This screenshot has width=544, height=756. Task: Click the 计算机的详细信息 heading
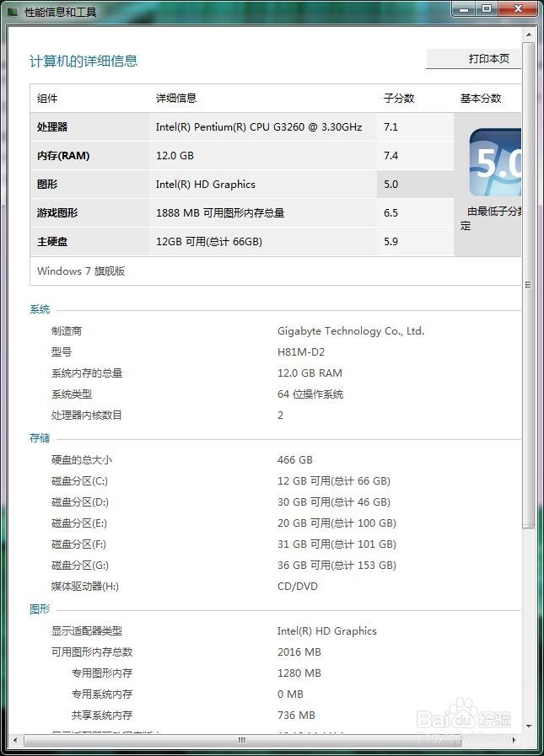pos(83,62)
